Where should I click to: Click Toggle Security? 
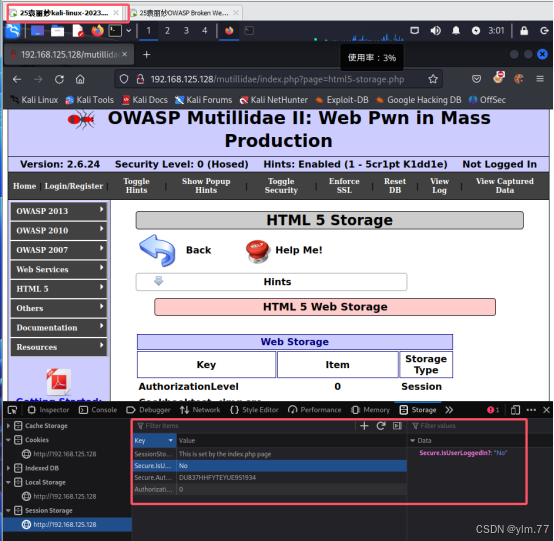[x=281, y=186]
